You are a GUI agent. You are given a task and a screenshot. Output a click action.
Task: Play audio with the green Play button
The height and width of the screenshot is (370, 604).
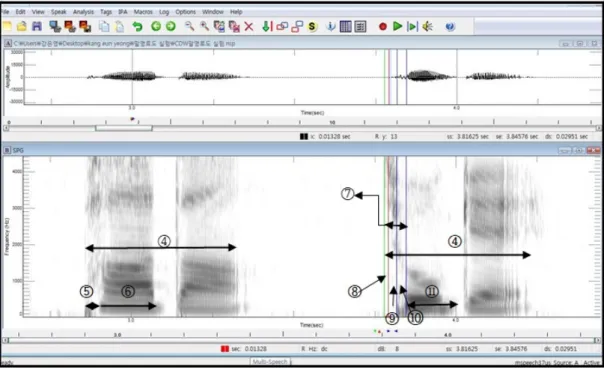point(397,26)
